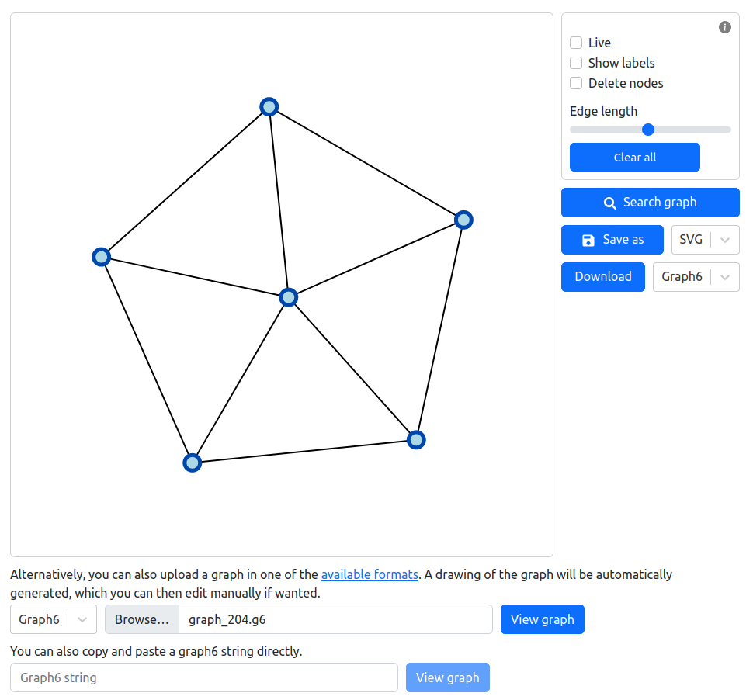
Task: Click the Edge length slider handle
Action: (648, 130)
